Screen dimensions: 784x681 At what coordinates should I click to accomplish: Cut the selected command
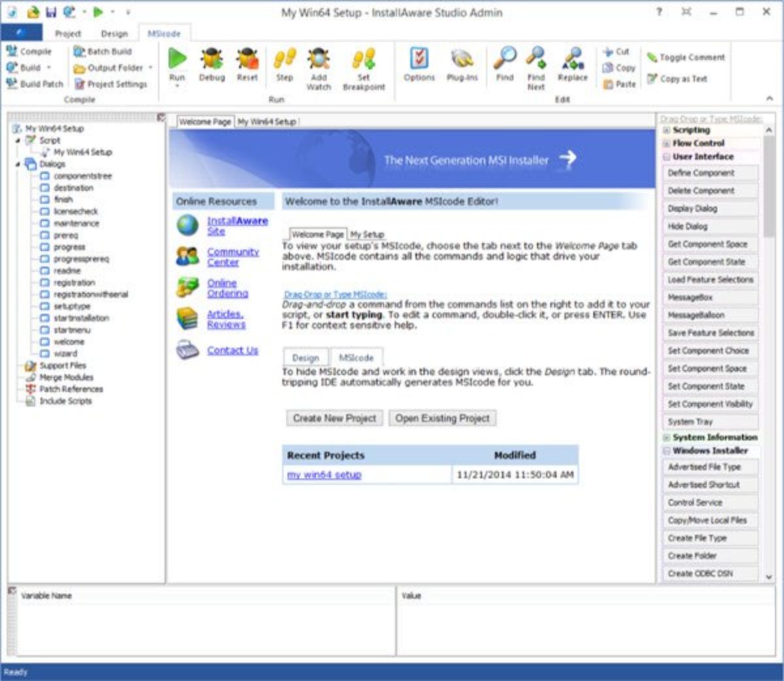tap(616, 52)
